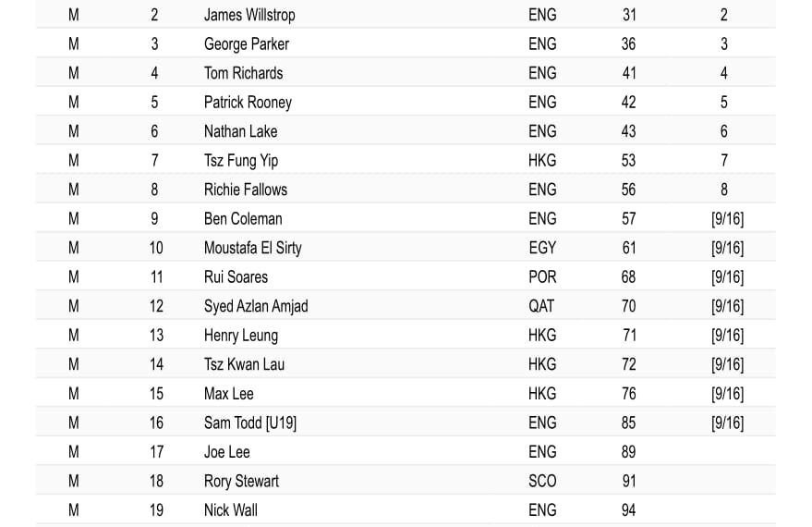812x527 pixels.
Task: Select Rui Soares from Portugal
Action: [236, 276]
